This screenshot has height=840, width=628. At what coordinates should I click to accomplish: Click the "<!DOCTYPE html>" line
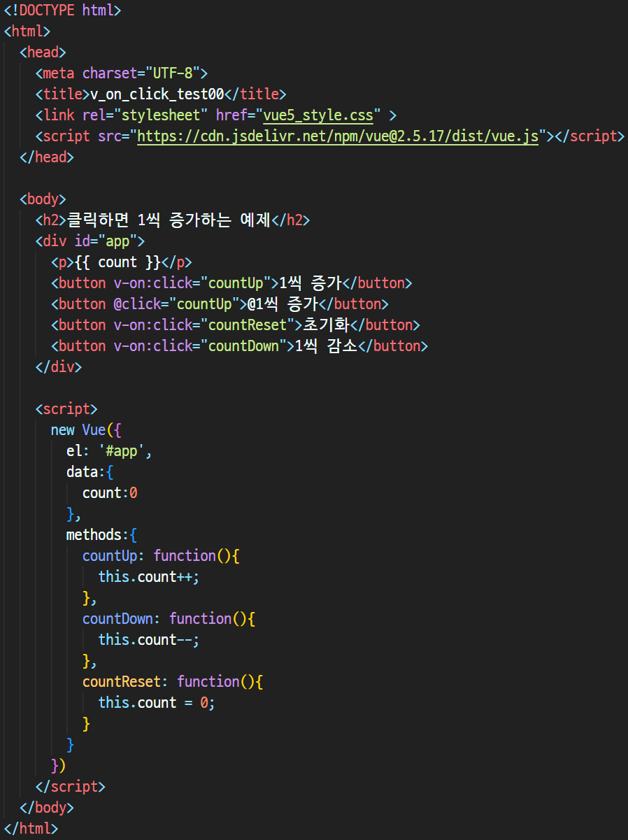pyautogui.click(x=62, y=10)
